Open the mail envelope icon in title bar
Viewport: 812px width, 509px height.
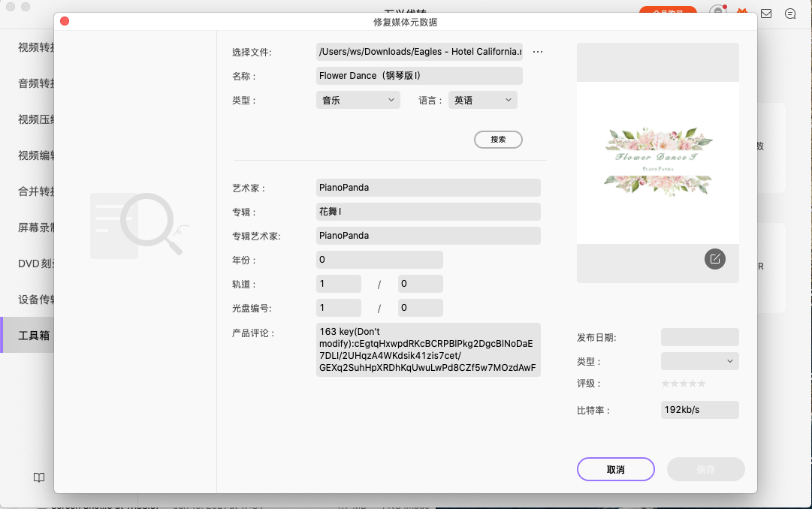pyautogui.click(x=766, y=14)
